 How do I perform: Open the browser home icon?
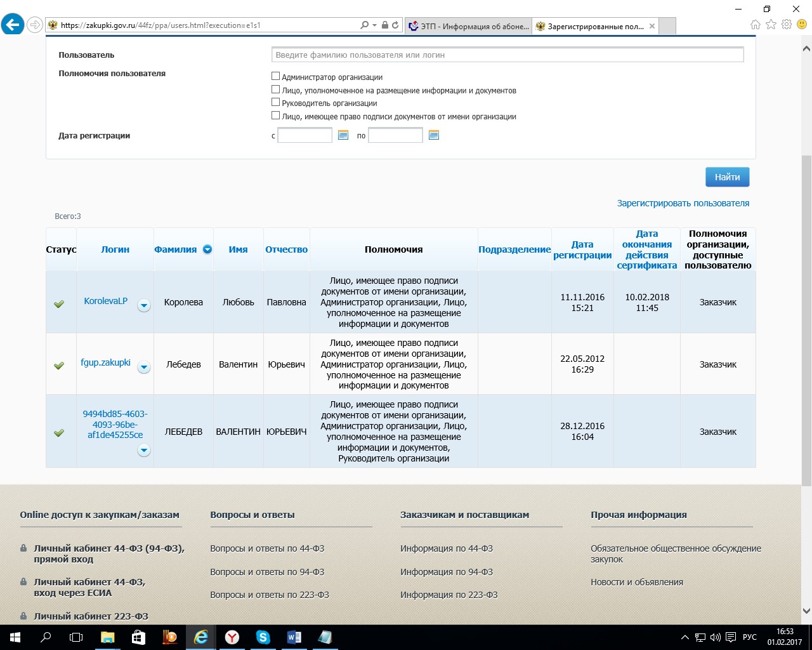(755, 25)
